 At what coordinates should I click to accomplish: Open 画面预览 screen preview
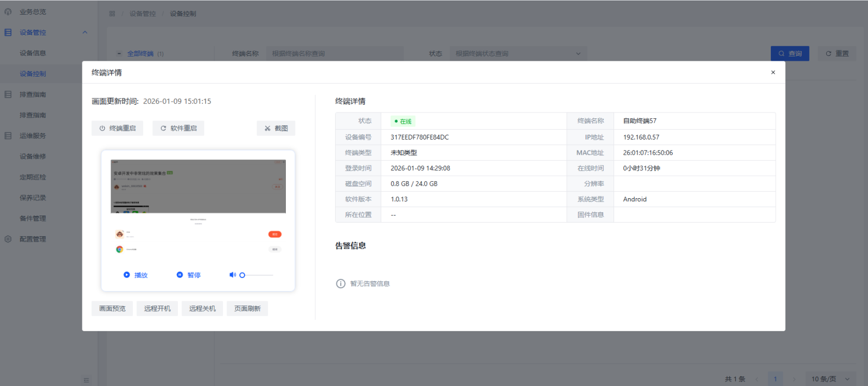pyautogui.click(x=112, y=308)
